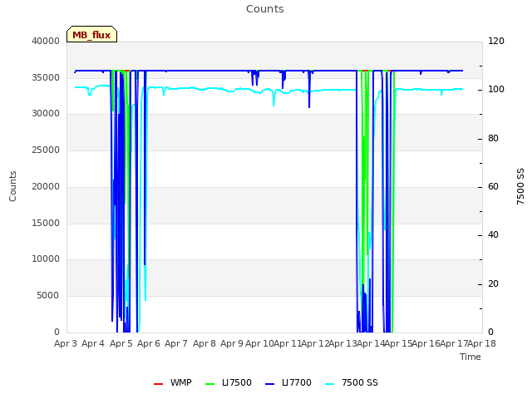Click the right vertical 7500 SS axis label
Image resolution: width=532 pixels, height=399 pixels.
tap(520, 186)
